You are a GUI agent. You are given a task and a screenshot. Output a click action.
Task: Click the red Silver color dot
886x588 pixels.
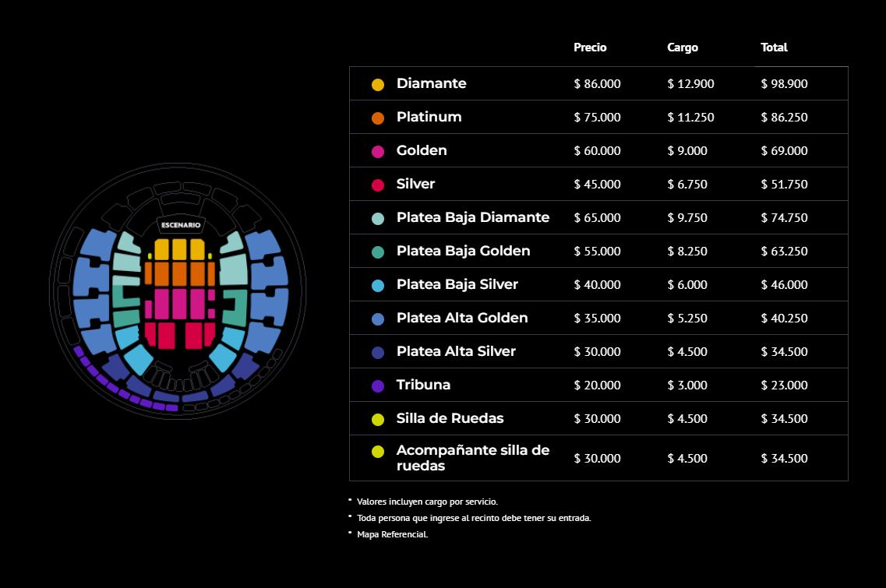378,185
